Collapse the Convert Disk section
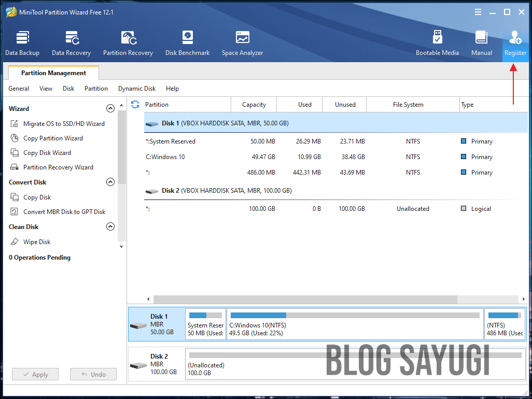 point(110,182)
